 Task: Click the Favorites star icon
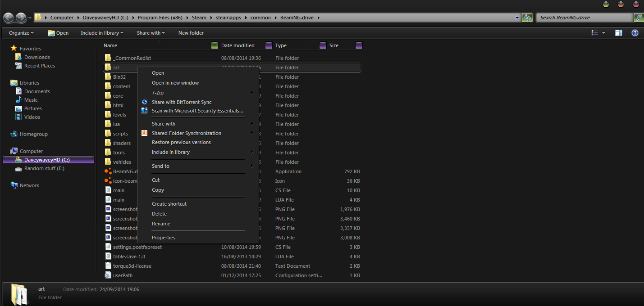[14, 48]
